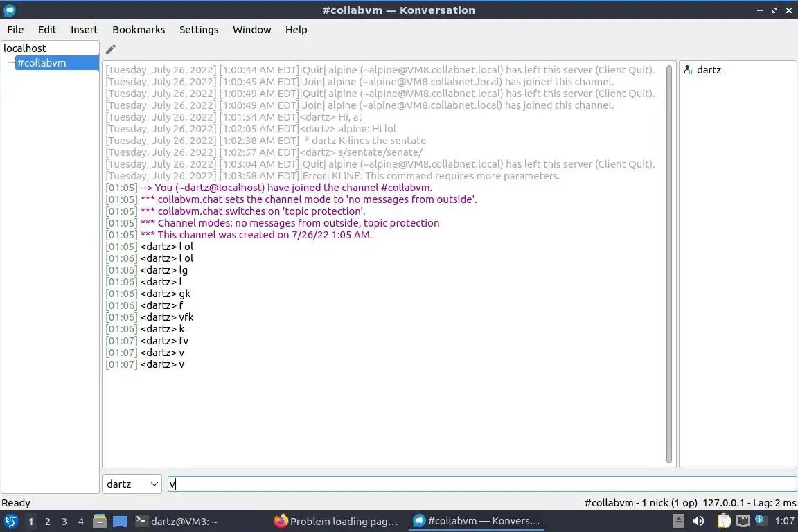This screenshot has width=798, height=532.
Task: Click the 's/sentate/senate/' log line
Action: (x=264, y=152)
